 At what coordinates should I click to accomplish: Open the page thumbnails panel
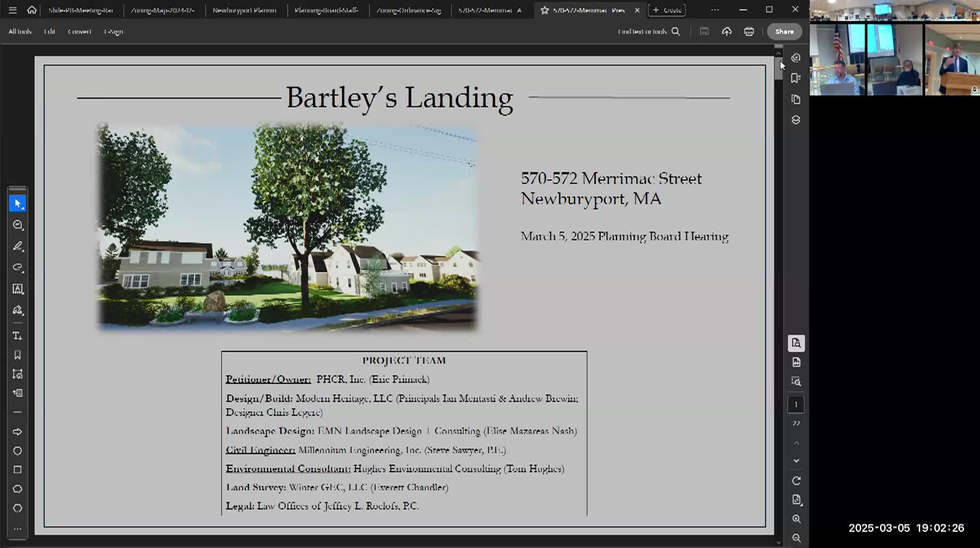(x=796, y=99)
